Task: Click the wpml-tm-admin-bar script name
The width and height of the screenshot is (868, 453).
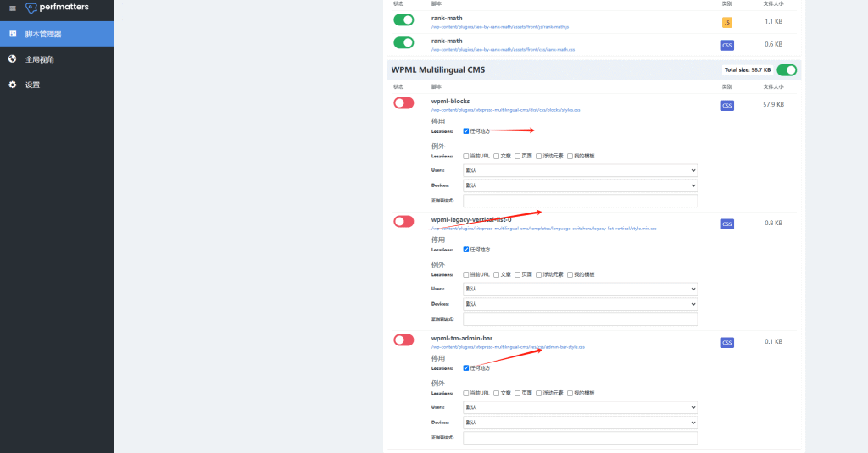Action: (x=462, y=338)
